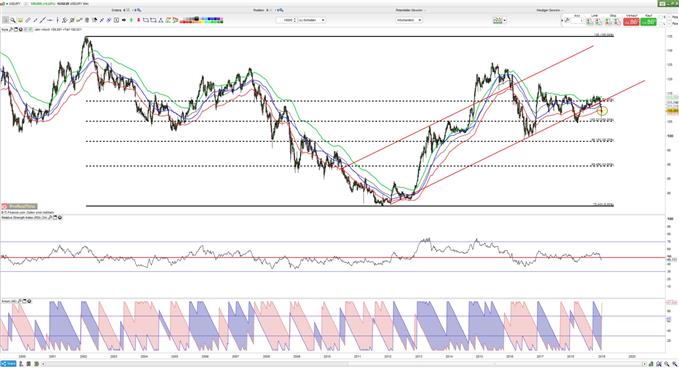Choose the vertical line drawing tool
The height and width of the screenshot is (368, 679).
tap(58, 20)
